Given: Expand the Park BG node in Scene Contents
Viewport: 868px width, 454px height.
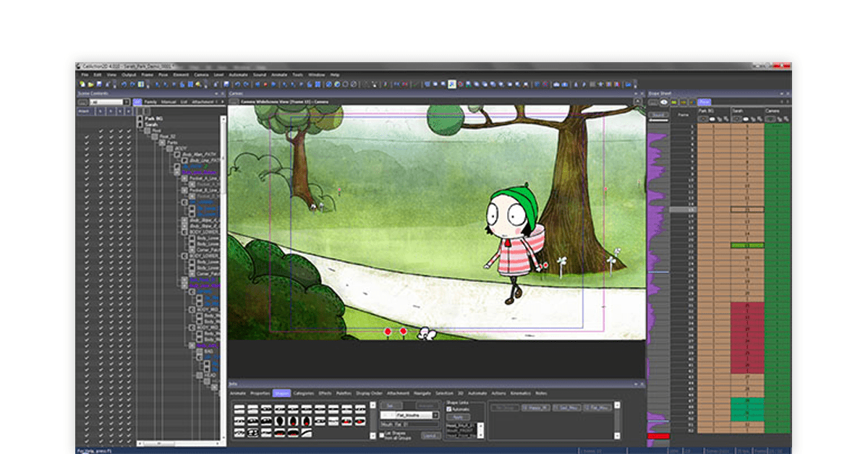Looking at the screenshot, I should (x=140, y=119).
